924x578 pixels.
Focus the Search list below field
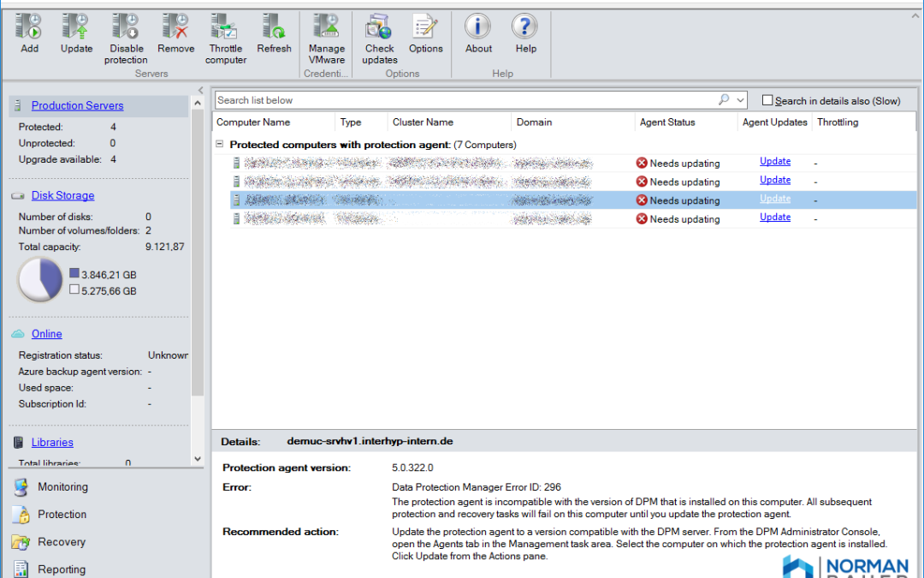[465, 100]
